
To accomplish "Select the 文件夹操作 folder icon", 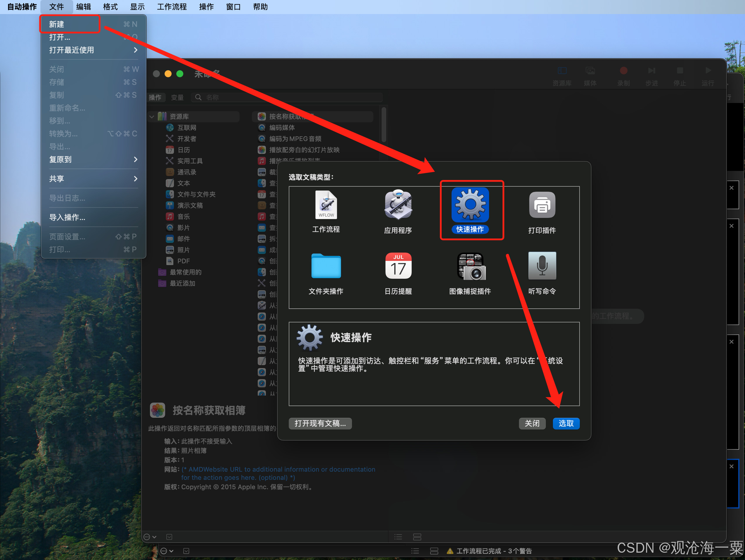I will (x=326, y=266).
